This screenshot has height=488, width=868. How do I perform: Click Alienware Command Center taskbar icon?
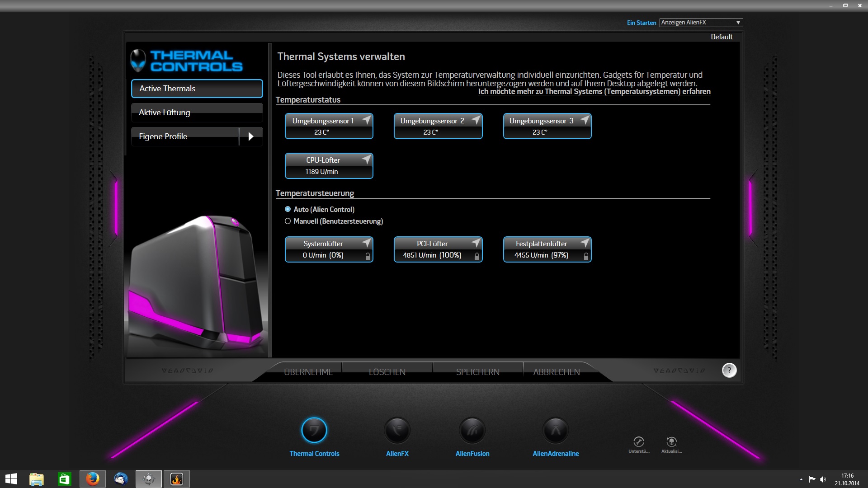(149, 479)
